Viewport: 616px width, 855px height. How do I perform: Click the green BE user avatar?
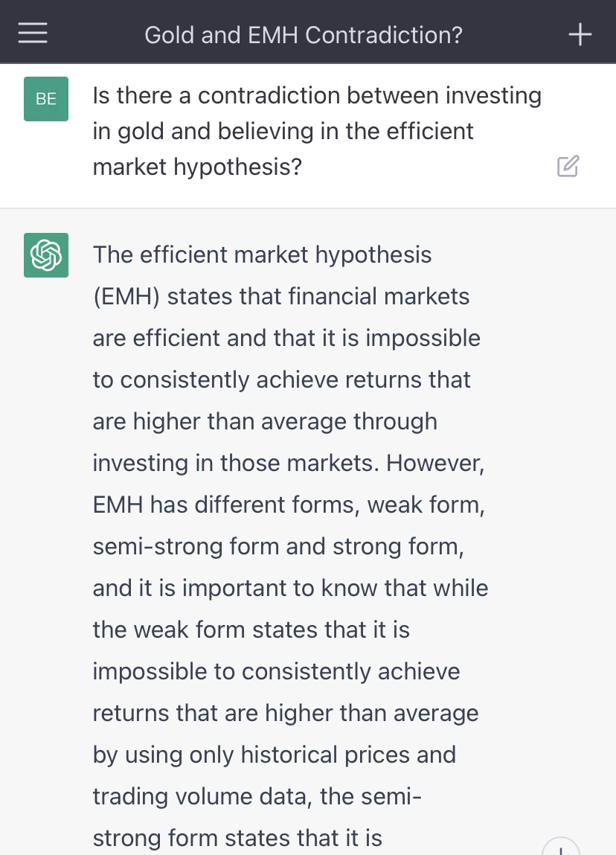pyautogui.click(x=46, y=99)
